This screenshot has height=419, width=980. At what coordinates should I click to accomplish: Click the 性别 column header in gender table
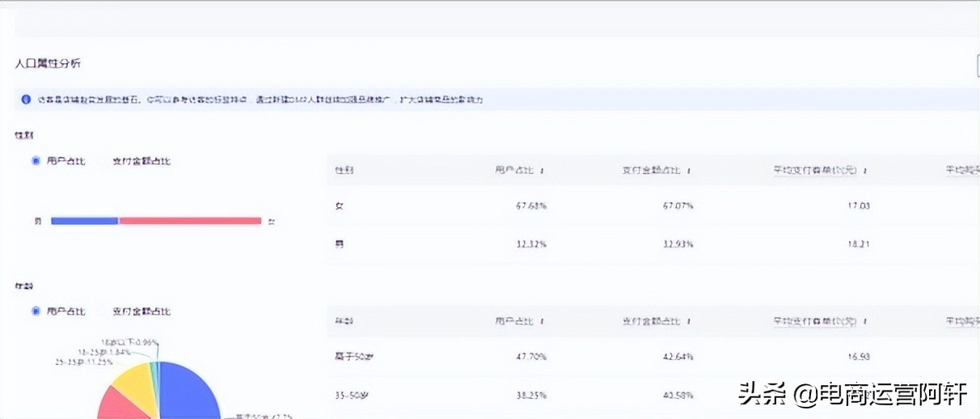(x=344, y=171)
